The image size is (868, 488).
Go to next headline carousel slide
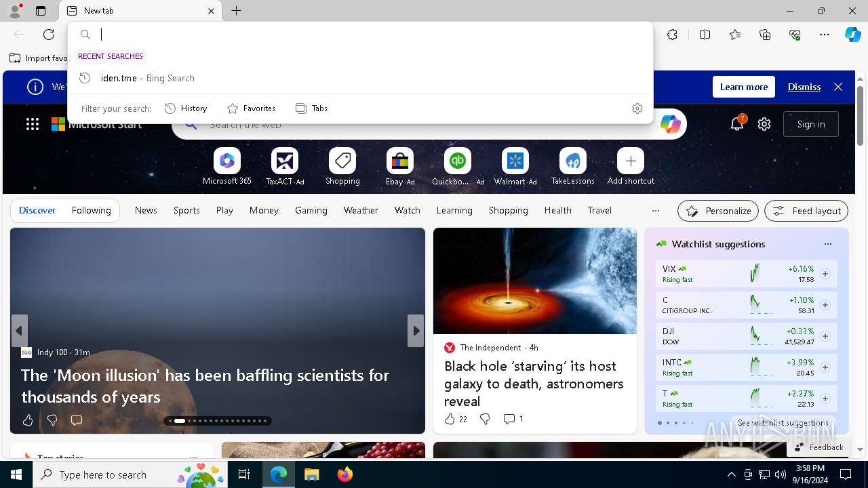[x=415, y=331]
